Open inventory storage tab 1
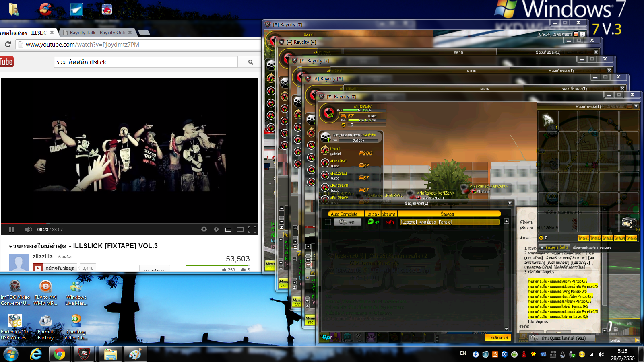The image size is (644, 362). [583, 238]
